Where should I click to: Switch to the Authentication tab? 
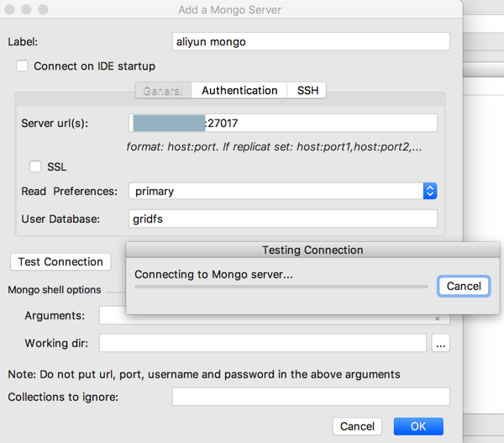pos(239,90)
